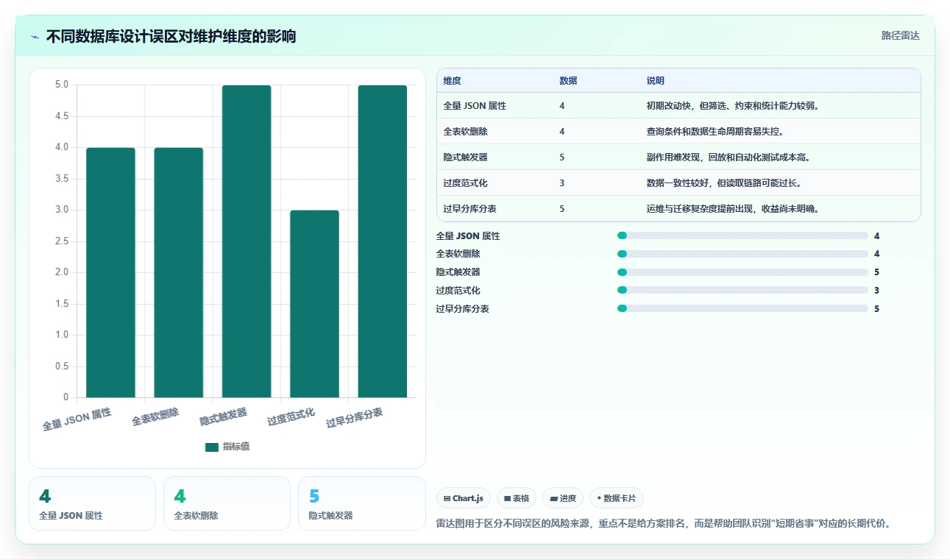This screenshot has height=560, width=950.
Task: Click the 数据卡片 tag chip
Action: tap(617, 498)
